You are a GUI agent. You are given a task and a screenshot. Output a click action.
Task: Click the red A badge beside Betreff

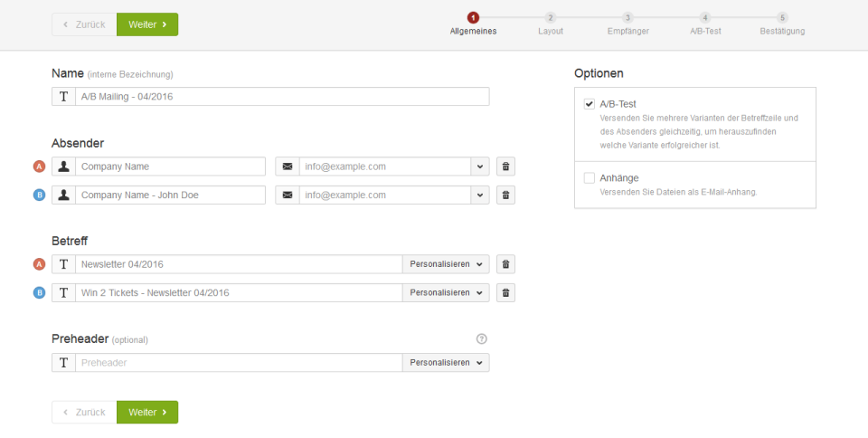[39, 264]
